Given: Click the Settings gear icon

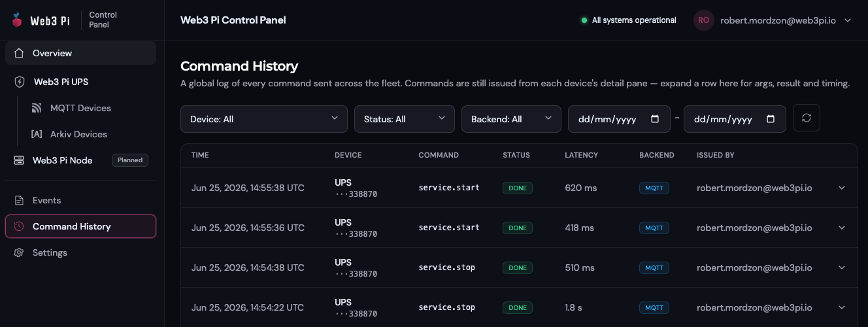Looking at the screenshot, I should pyautogui.click(x=19, y=252).
